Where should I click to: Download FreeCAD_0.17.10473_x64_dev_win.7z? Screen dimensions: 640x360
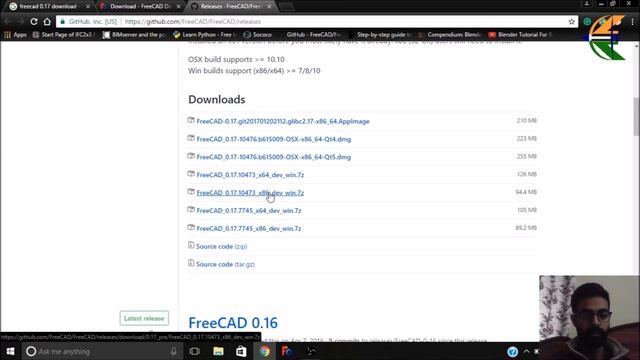point(250,175)
